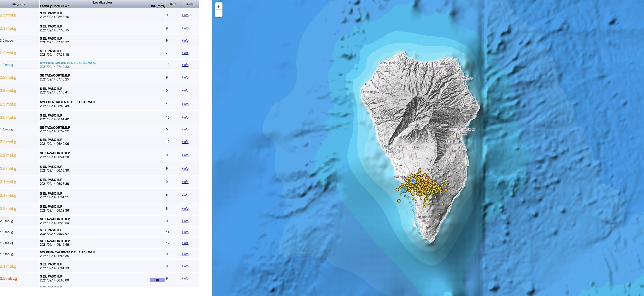Image resolution: width=644 pixels, height=296 pixels.
Task: Click the Prof column header
Action: pyautogui.click(x=174, y=4)
